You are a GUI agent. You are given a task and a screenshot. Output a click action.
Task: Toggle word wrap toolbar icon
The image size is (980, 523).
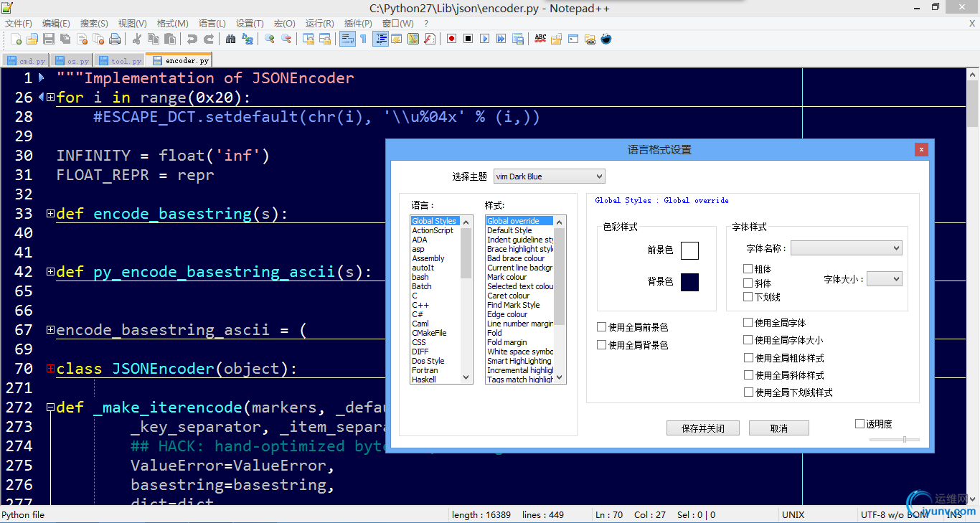(347, 39)
